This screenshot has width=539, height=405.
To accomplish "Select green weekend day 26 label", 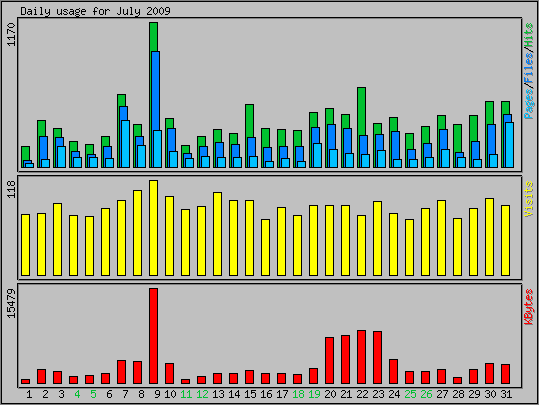I will (x=426, y=394).
